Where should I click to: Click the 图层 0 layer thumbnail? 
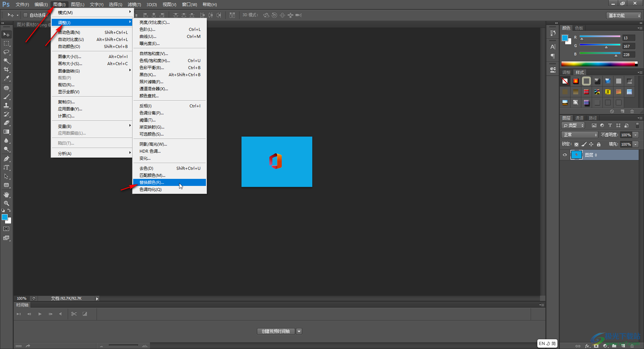coord(577,155)
